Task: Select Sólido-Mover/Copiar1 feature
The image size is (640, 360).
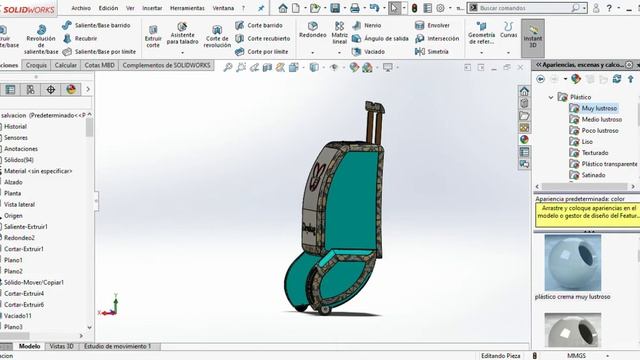Action: click(x=33, y=282)
